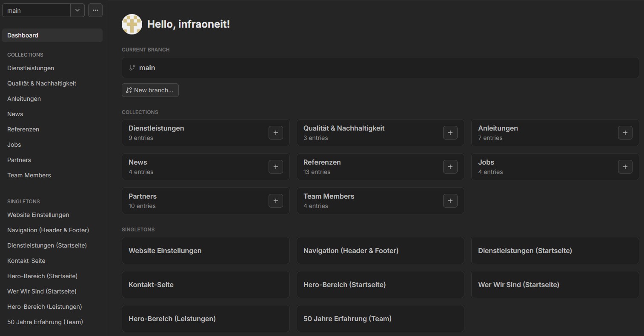Viewport: 644px width, 336px height.
Task: Add a News entry using plus icon
Action: pyautogui.click(x=275, y=167)
